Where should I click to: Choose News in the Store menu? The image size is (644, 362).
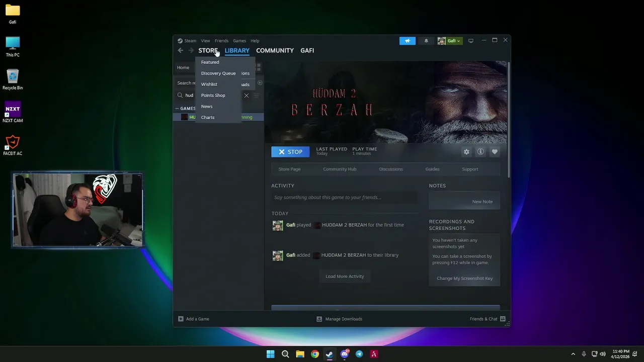(x=207, y=107)
